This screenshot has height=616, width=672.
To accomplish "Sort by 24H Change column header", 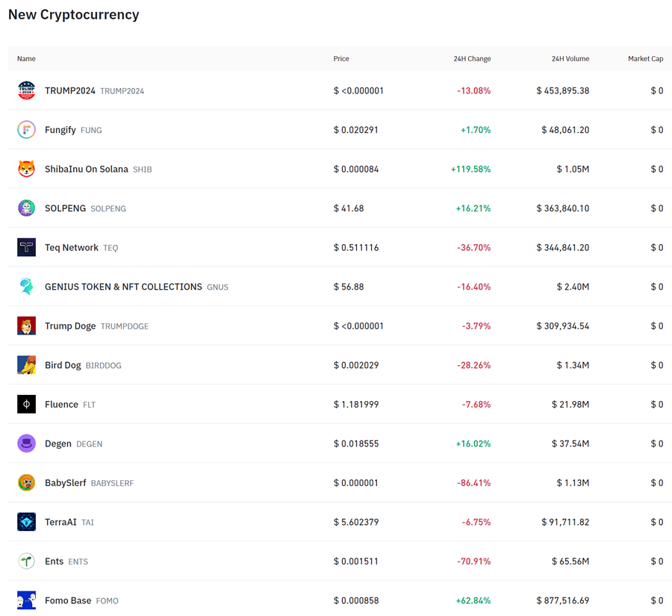I will pos(472,59).
